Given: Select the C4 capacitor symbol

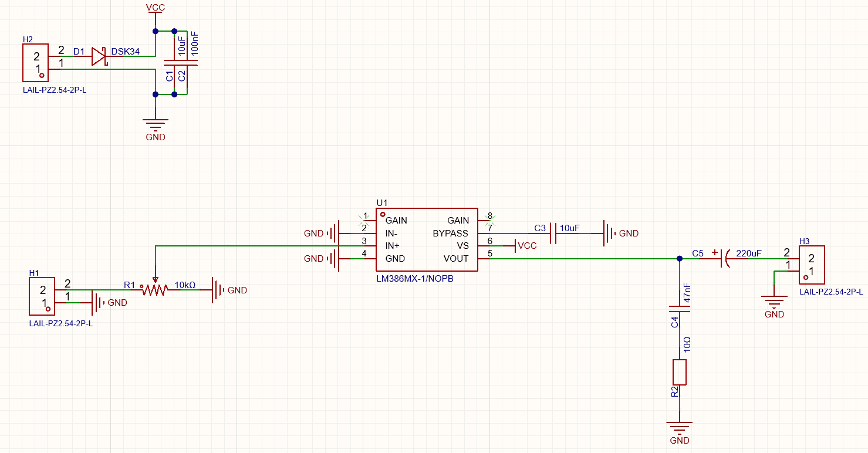Looking at the screenshot, I should (680, 309).
